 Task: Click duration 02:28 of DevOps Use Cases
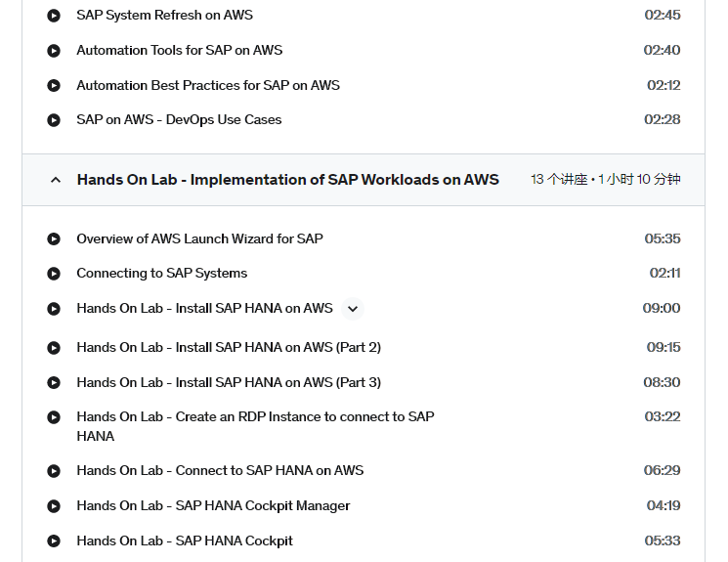pos(663,120)
